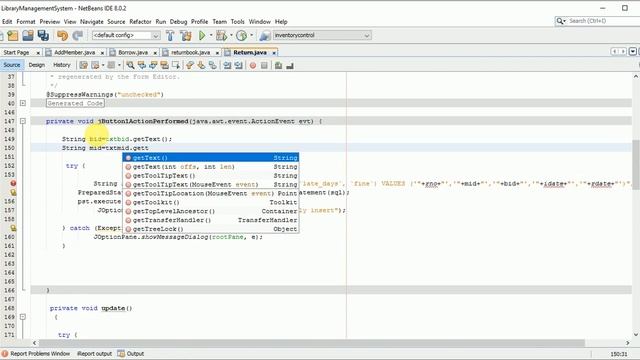The height and width of the screenshot is (360, 640).
Task: Switch to History view
Action: [x=62, y=65]
